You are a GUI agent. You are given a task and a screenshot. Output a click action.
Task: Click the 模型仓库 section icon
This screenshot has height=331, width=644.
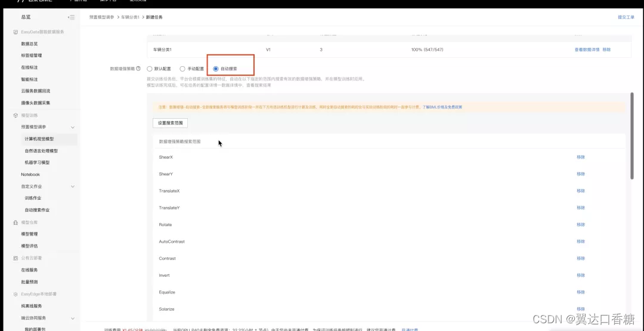16,222
